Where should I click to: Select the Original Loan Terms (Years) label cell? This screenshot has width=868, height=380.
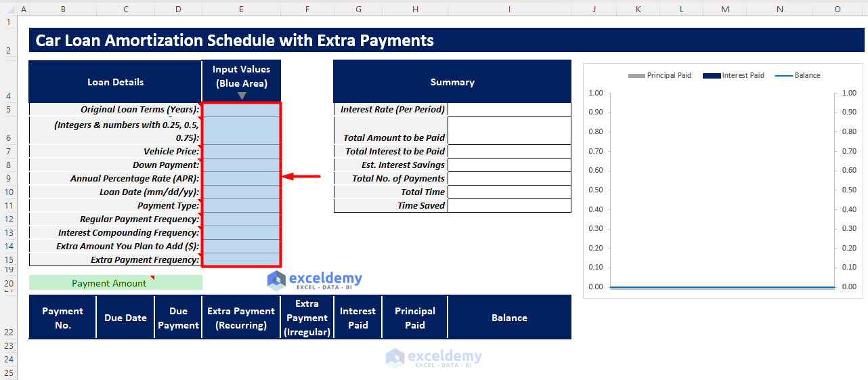click(116, 109)
